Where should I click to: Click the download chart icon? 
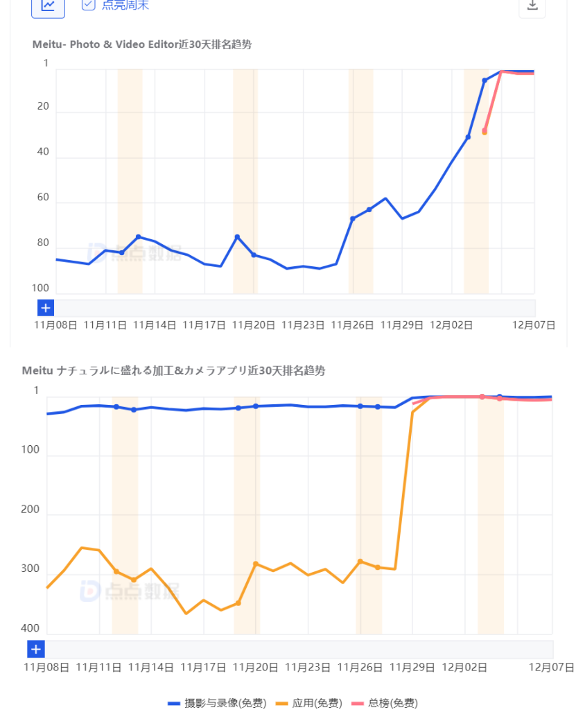(532, 6)
